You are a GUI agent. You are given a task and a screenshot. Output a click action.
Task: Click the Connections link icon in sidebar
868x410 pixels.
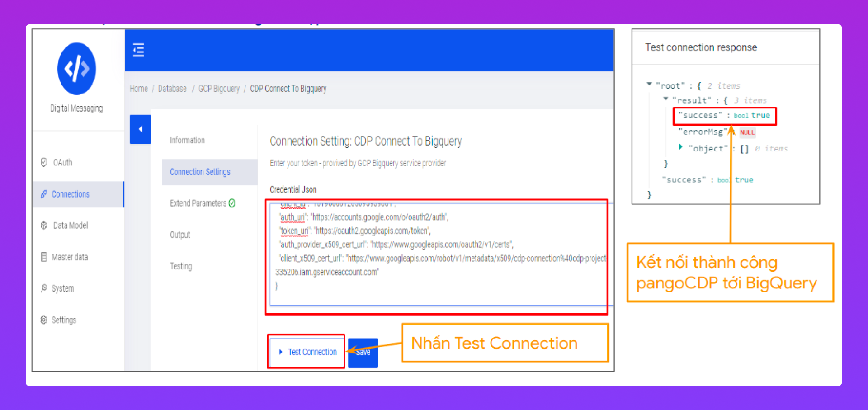pyautogui.click(x=44, y=194)
